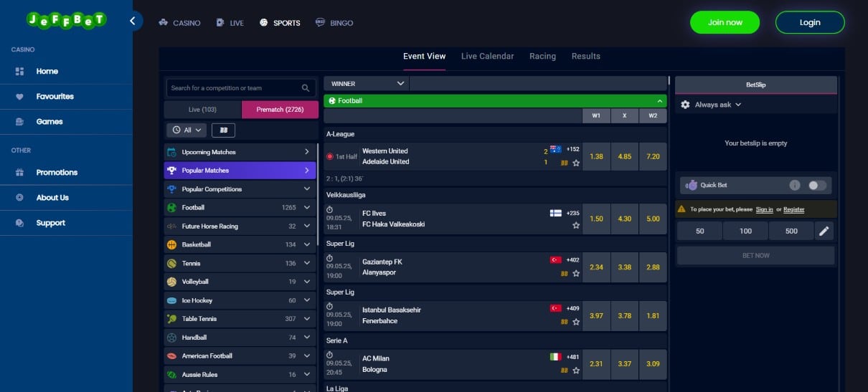Open the Event View tab
The image size is (868, 392).
pyautogui.click(x=424, y=57)
